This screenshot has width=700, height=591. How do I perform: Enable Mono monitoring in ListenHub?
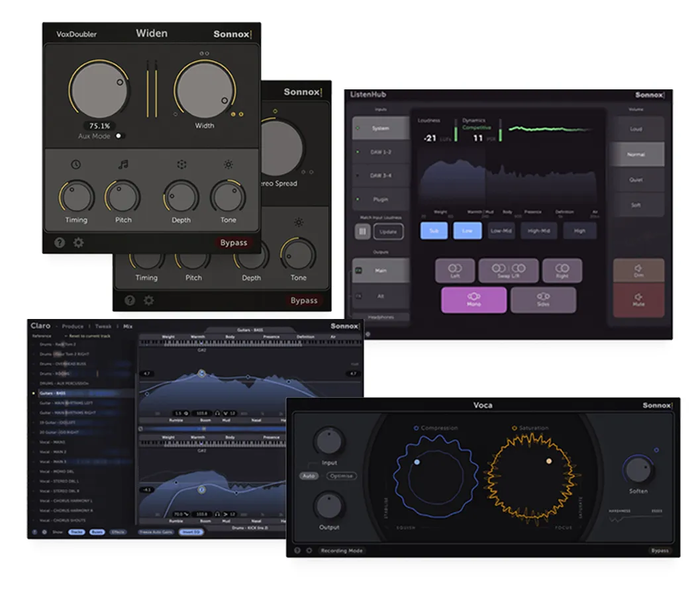(x=474, y=300)
